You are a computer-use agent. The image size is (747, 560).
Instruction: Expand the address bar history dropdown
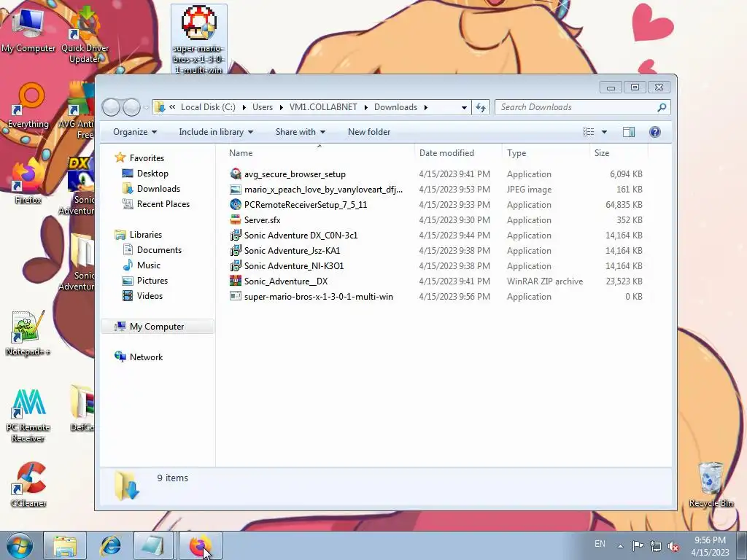(x=464, y=107)
